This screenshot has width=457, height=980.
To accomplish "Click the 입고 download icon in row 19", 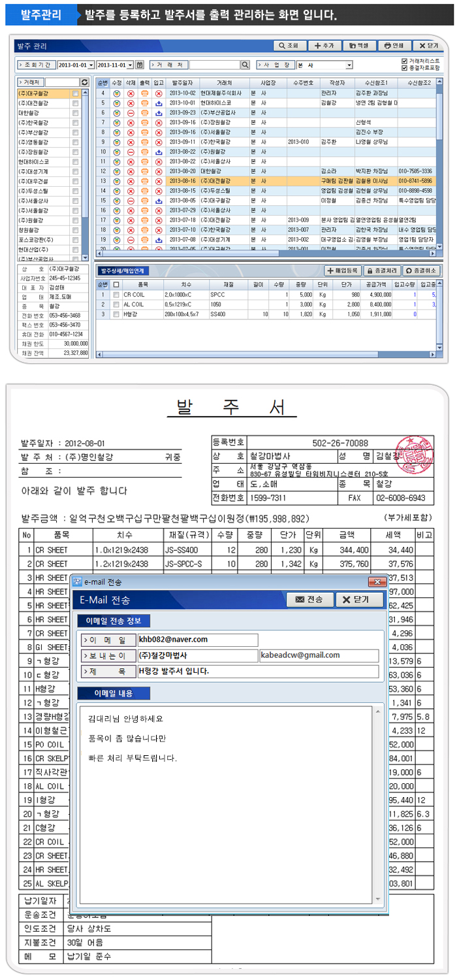I will (159, 239).
